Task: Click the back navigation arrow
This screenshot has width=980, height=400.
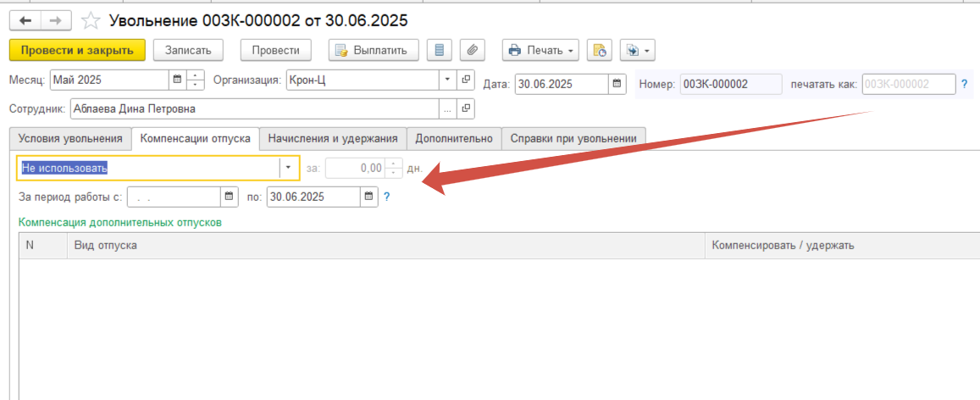Action: tap(26, 19)
